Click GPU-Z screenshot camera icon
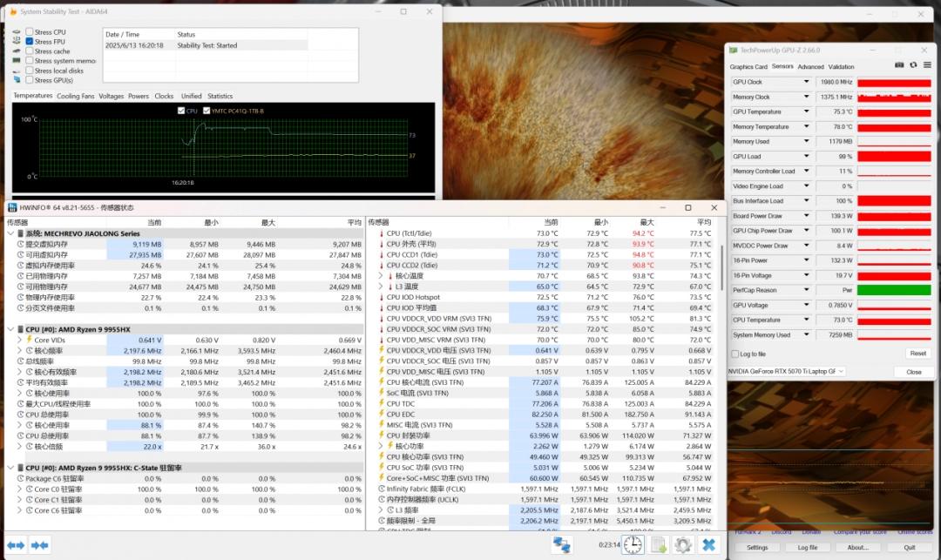This screenshot has height=560, width=941. pyautogui.click(x=899, y=65)
